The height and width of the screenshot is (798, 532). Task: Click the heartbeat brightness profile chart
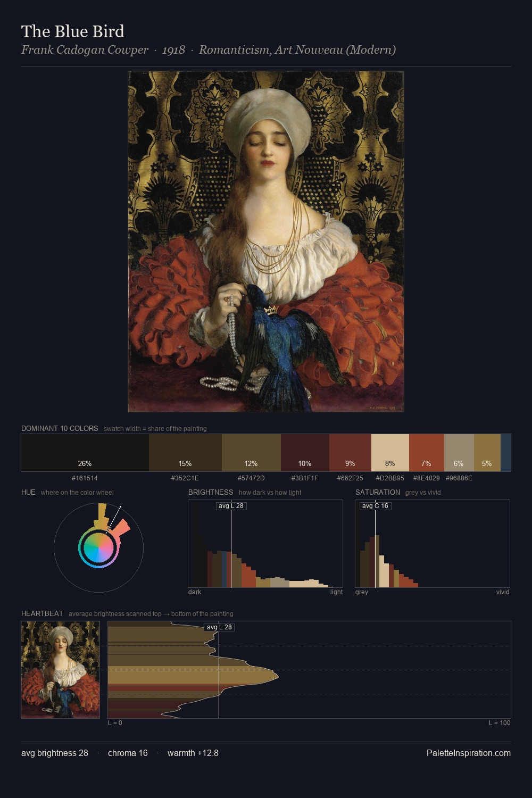pyautogui.click(x=309, y=670)
